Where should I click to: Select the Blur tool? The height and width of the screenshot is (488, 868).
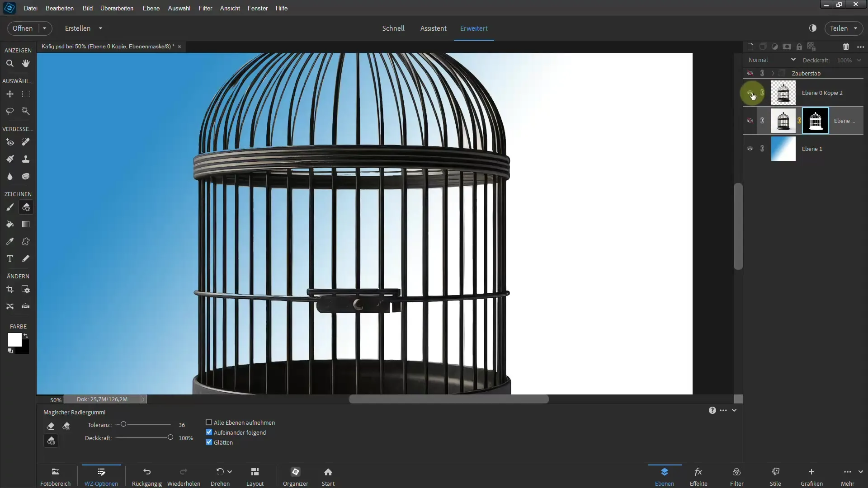(x=10, y=176)
